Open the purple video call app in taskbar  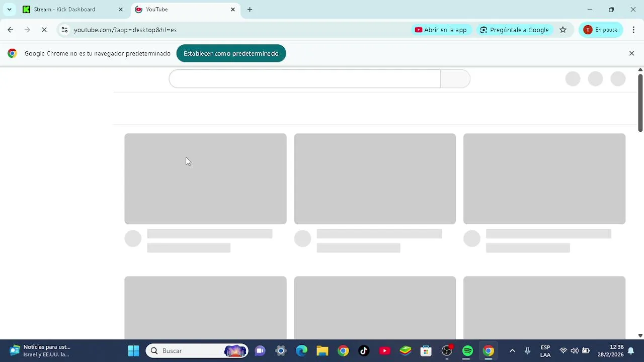point(260,351)
